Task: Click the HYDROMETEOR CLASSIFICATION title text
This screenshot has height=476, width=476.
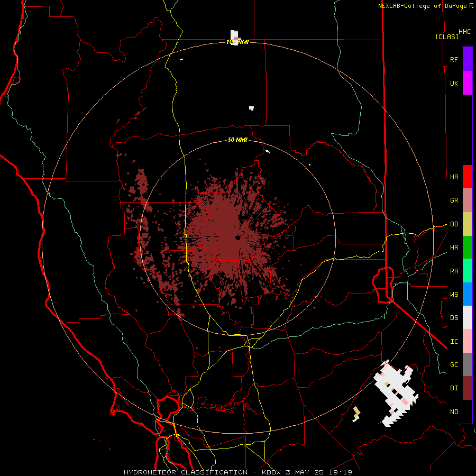Action: coord(186,472)
